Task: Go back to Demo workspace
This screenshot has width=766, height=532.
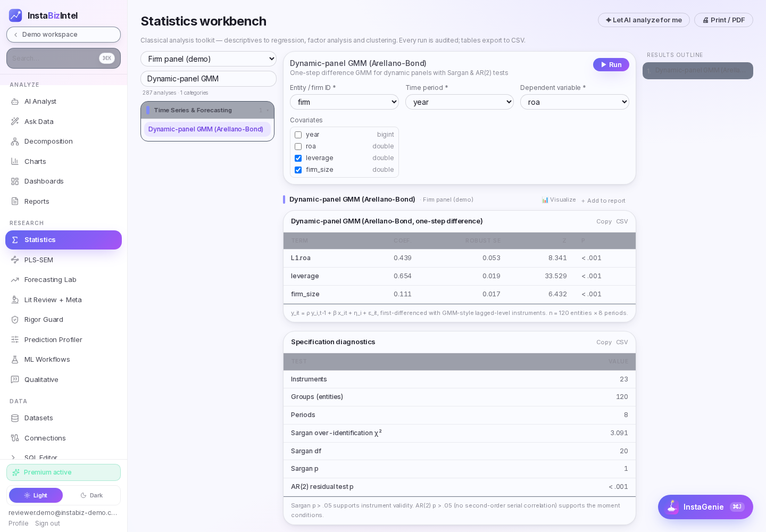Action: (x=63, y=35)
